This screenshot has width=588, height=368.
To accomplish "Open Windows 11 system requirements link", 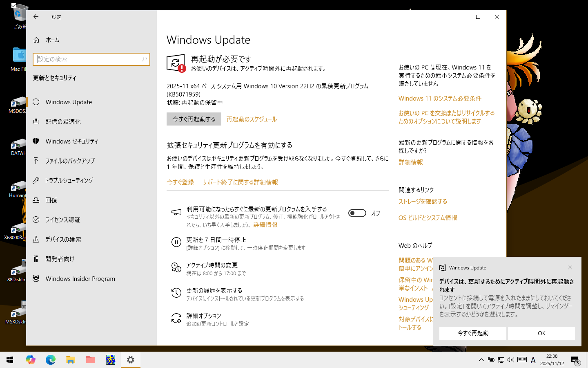I will tap(440, 98).
